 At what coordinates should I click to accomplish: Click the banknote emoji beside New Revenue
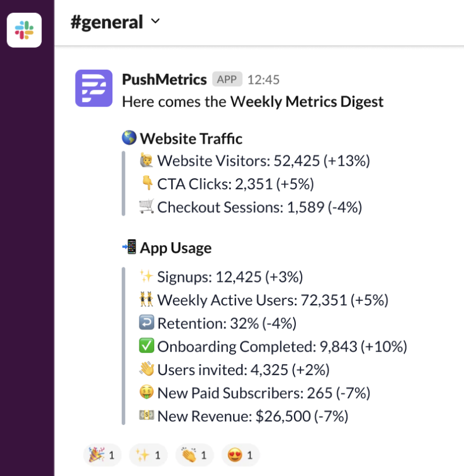(146, 416)
